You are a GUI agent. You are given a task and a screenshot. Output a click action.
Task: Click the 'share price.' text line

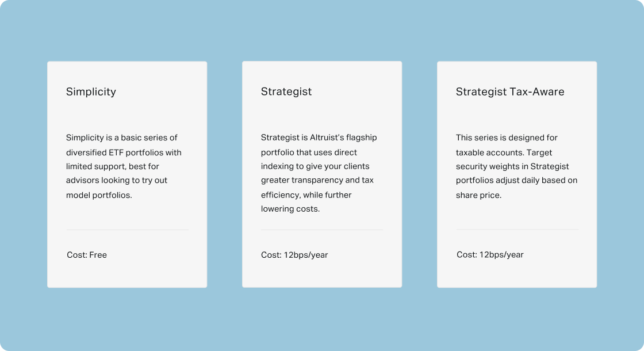click(478, 195)
